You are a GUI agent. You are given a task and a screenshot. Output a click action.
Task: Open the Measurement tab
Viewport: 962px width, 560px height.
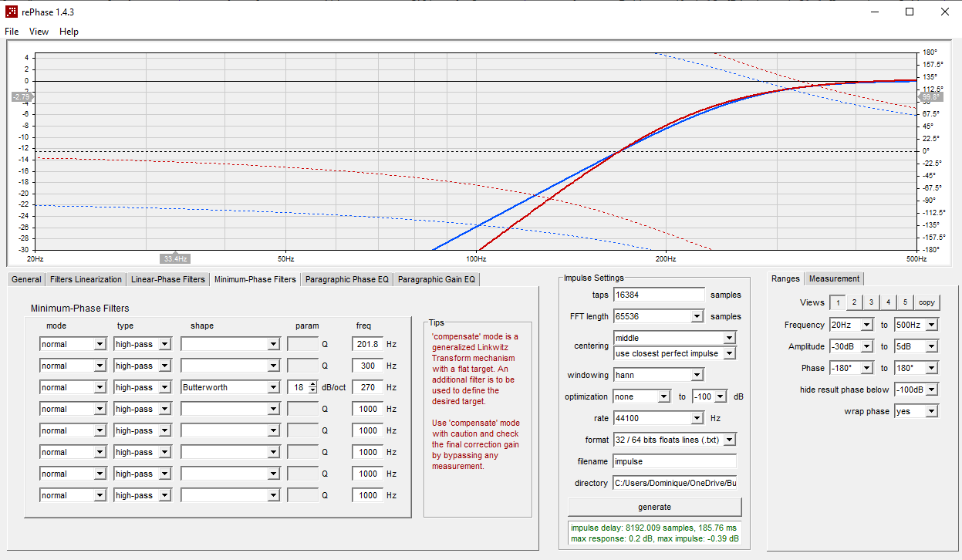point(834,278)
